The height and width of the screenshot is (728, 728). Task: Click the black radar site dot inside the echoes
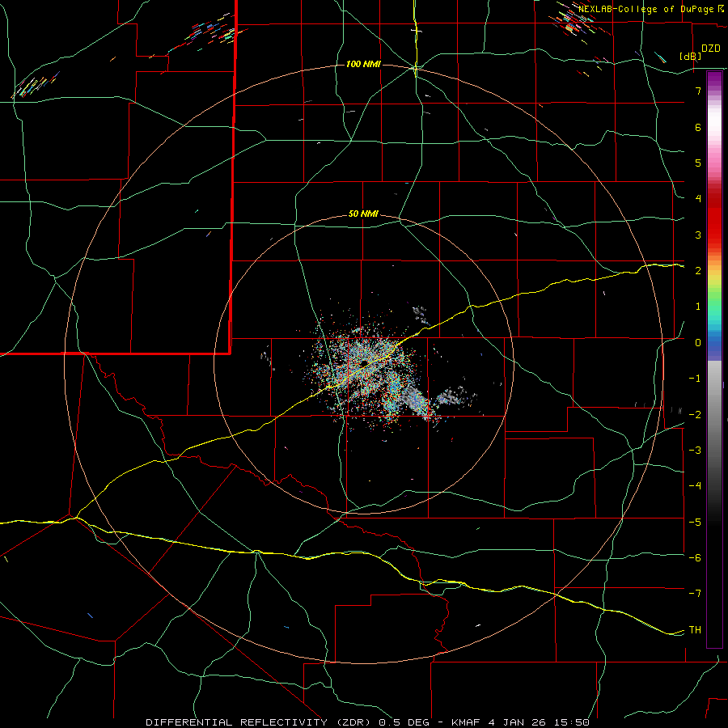(365, 362)
